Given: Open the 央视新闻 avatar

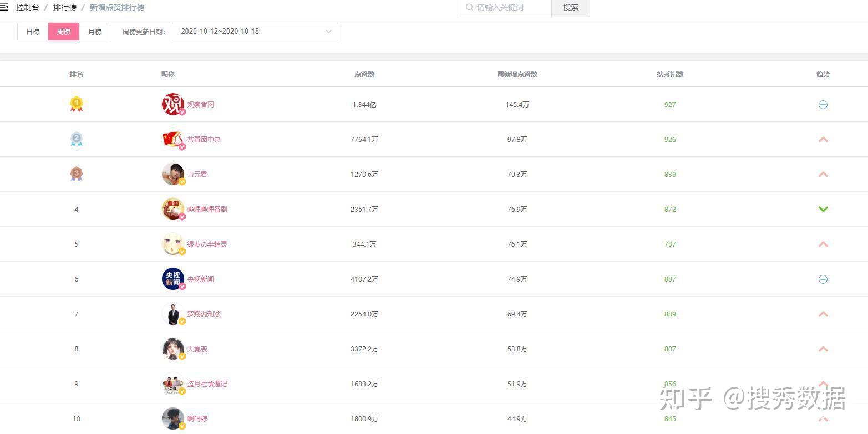Looking at the screenshot, I should (173, 279).
